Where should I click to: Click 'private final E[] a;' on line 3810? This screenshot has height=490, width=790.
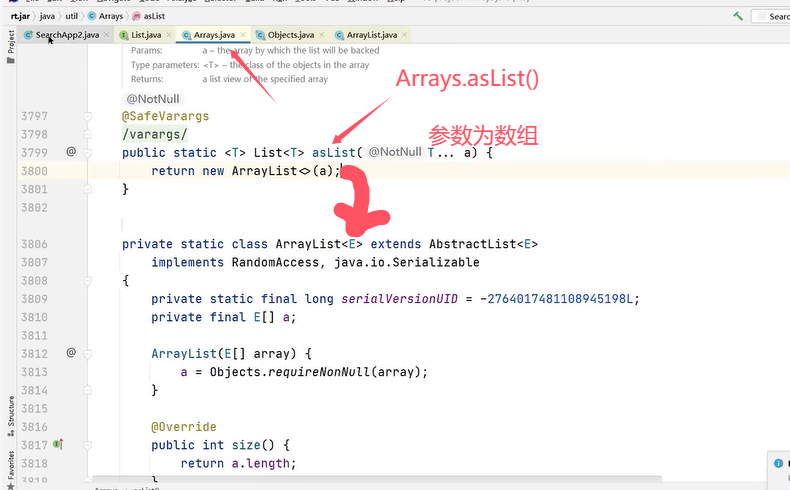224,317
